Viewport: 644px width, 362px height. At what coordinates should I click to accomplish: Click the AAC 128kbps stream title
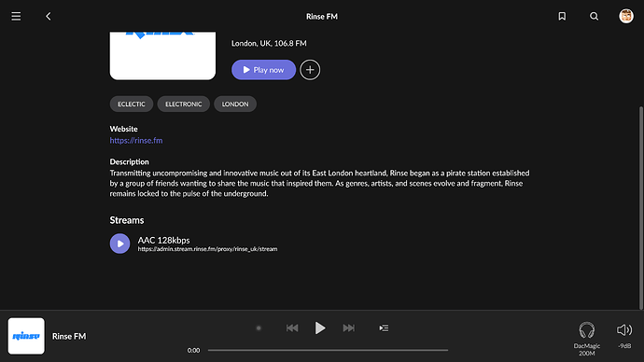(x=163, y=240)
